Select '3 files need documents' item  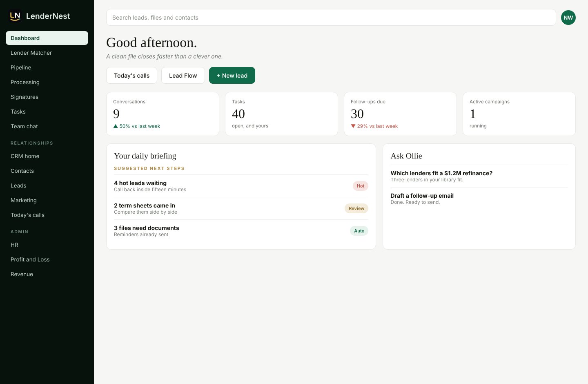point(241,231)
